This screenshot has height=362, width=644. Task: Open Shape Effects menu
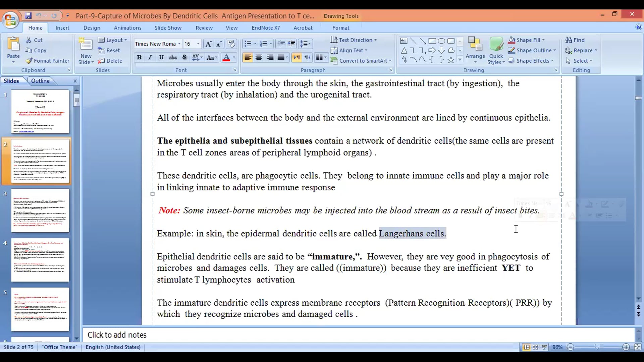(x=531, y=61)
